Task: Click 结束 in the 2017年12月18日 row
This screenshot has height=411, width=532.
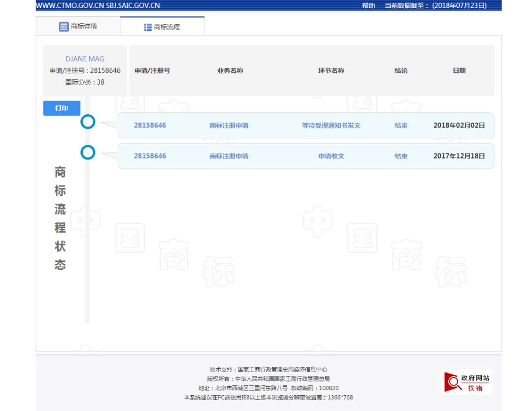Action: (x=401, y=156)
